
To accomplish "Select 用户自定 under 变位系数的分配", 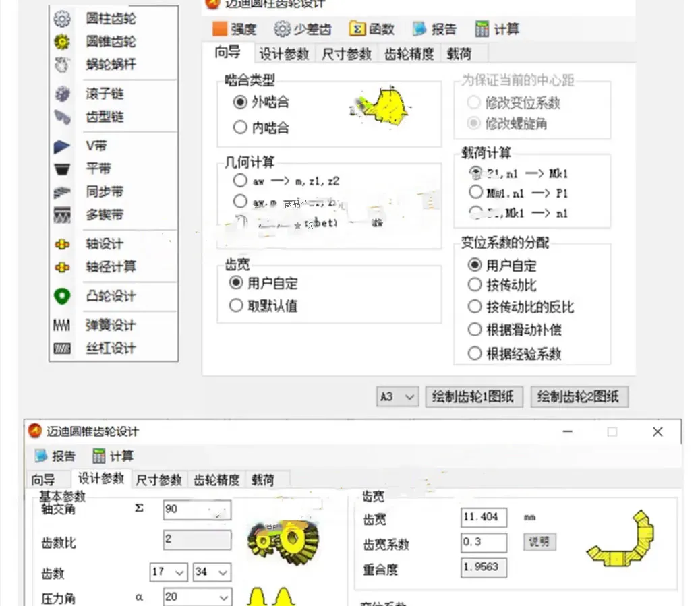I will tap(475, 265).
